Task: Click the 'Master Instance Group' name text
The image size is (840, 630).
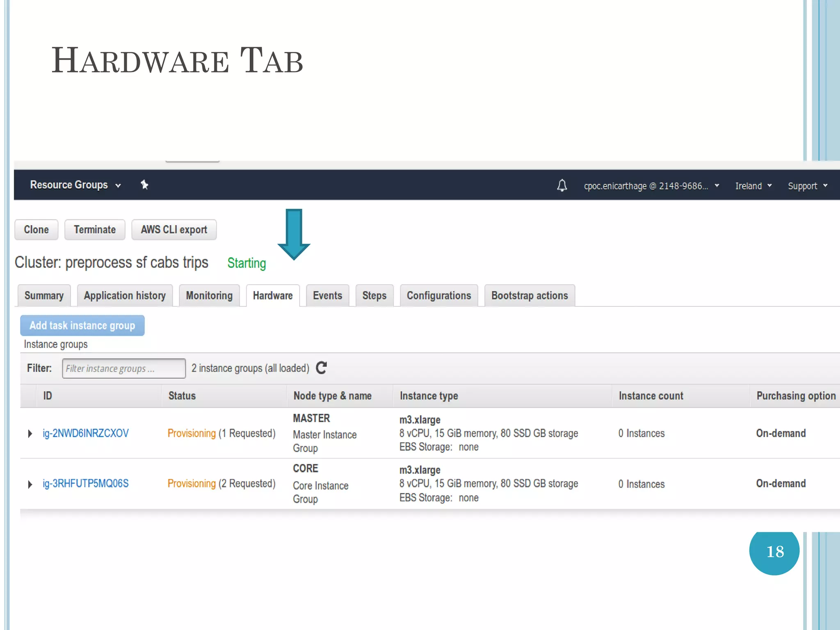Action: pyautogui.click(x=325, y=441)
